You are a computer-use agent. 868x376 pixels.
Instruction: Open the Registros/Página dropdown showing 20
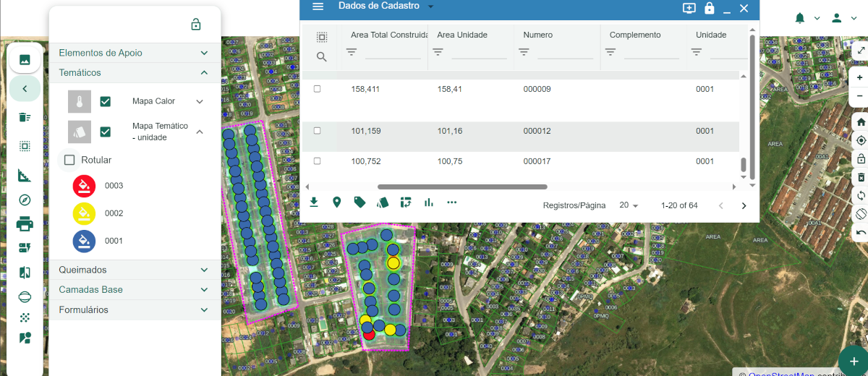pos(629,205)
